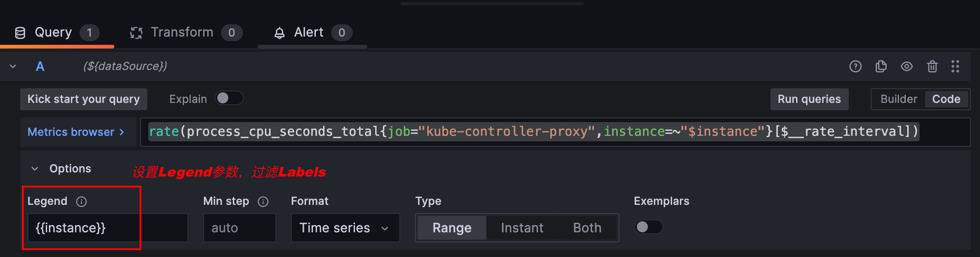Click the Run queries button
Viewport: 980px width, 257px height.
tap(809, 99)
